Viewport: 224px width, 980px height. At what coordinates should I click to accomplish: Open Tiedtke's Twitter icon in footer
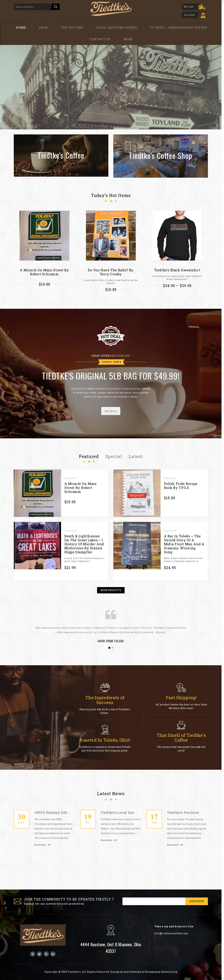(x=39, y=954)
